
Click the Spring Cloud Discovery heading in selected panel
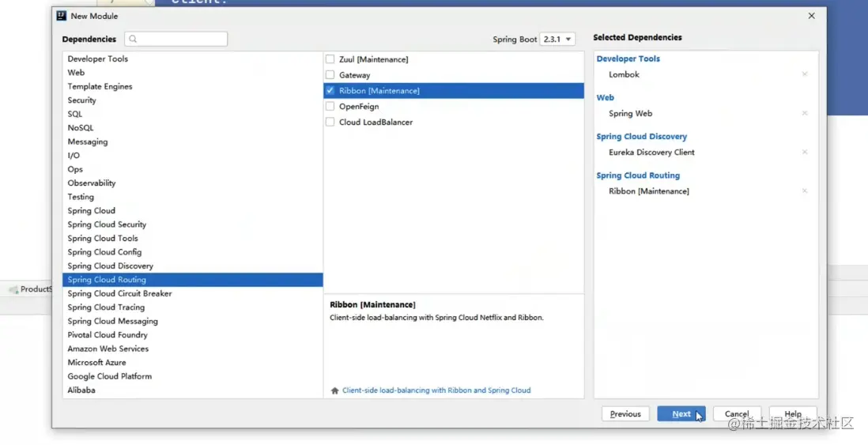tap(642, 137)
